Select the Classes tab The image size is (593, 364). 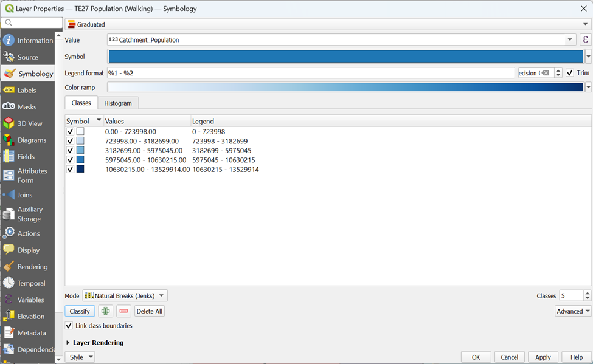[81, 103]
